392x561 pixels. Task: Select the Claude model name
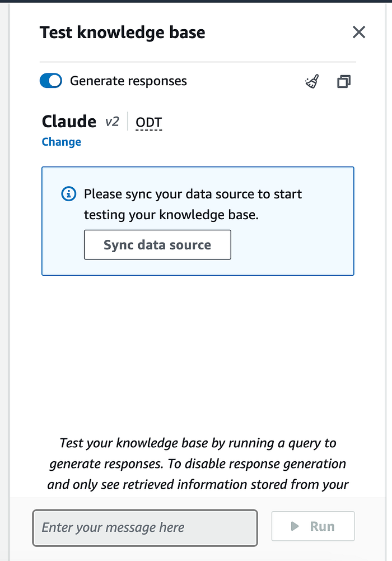[69, 122]
